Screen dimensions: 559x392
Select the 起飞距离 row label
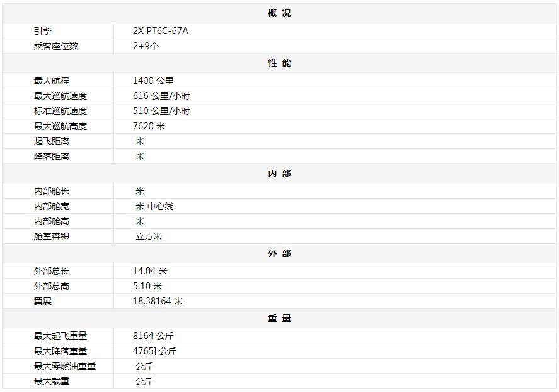click(x=52, y=141)
